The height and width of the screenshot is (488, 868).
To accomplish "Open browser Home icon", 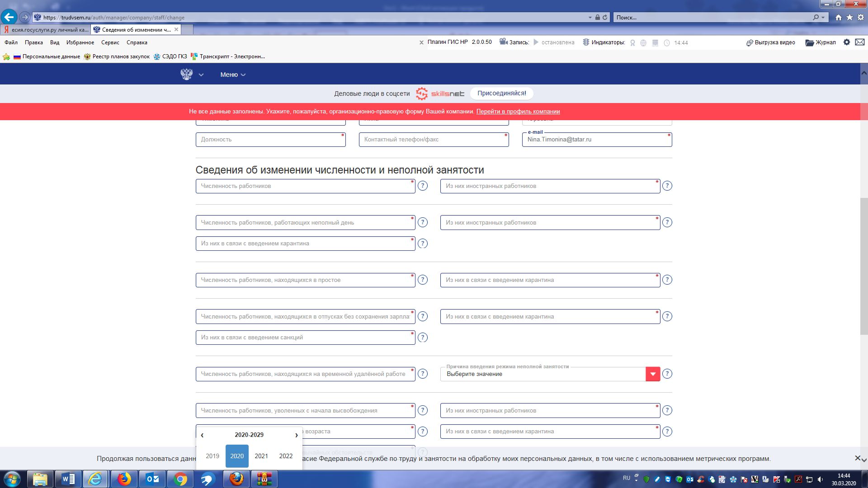I will (x=839, y=18).
